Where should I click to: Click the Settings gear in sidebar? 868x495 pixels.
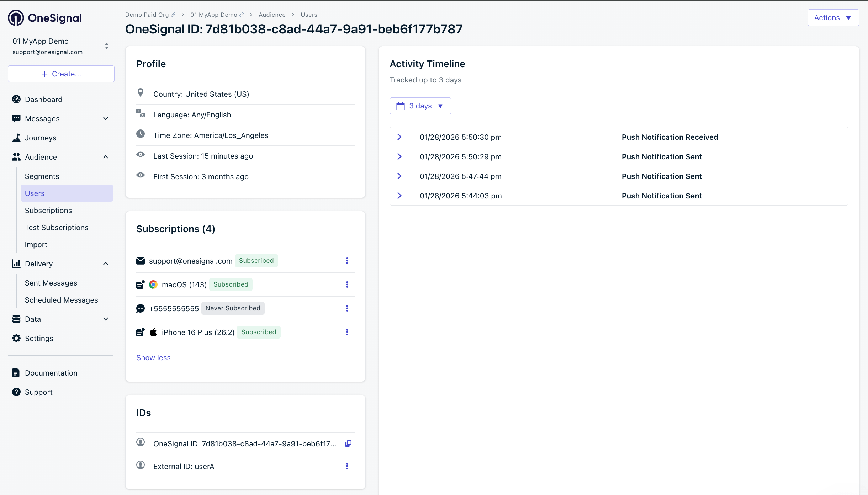click(16, 338)
